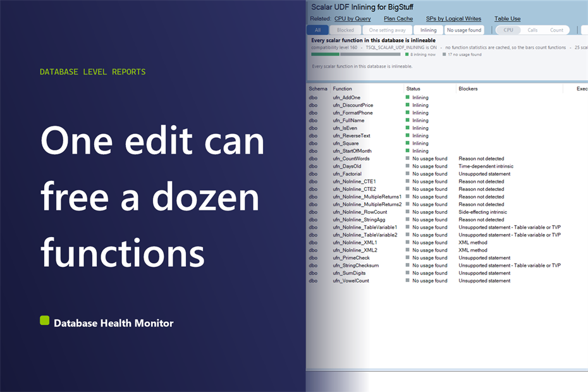The width and height of the screenshot is (588, 392).
Task: Click the 'Side-effecting intrinsic' blocker cell
Action: coord(482,212)
